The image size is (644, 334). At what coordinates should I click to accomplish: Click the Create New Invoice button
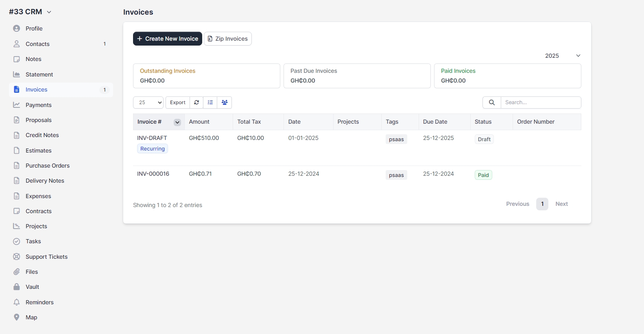(x=167, y=39)
